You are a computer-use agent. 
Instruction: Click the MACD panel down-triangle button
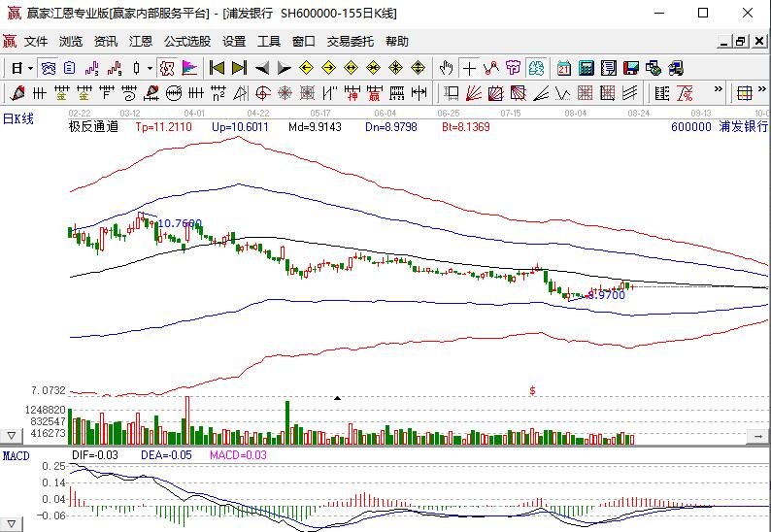pos(12,524)
